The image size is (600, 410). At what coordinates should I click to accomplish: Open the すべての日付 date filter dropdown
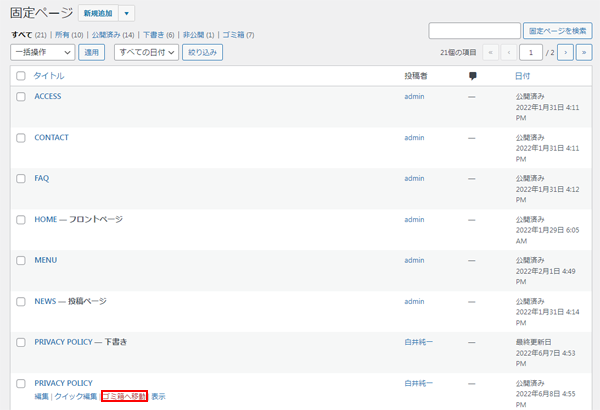click(146, 52)
